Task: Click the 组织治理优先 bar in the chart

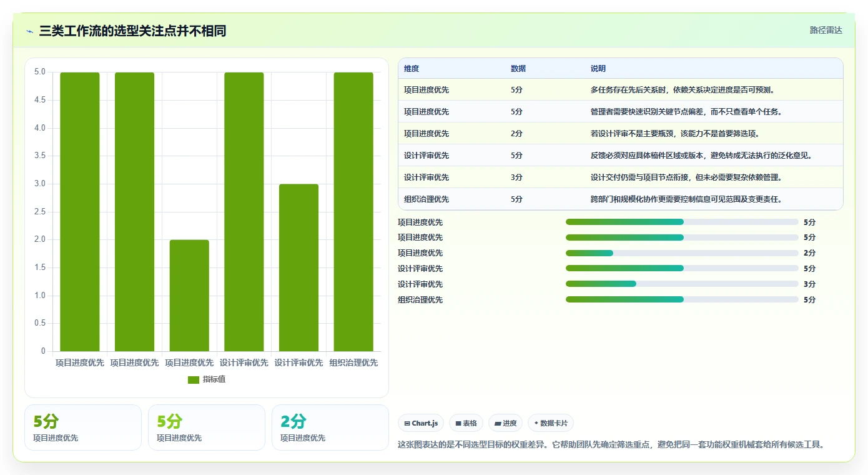Action: click(353, 212)
